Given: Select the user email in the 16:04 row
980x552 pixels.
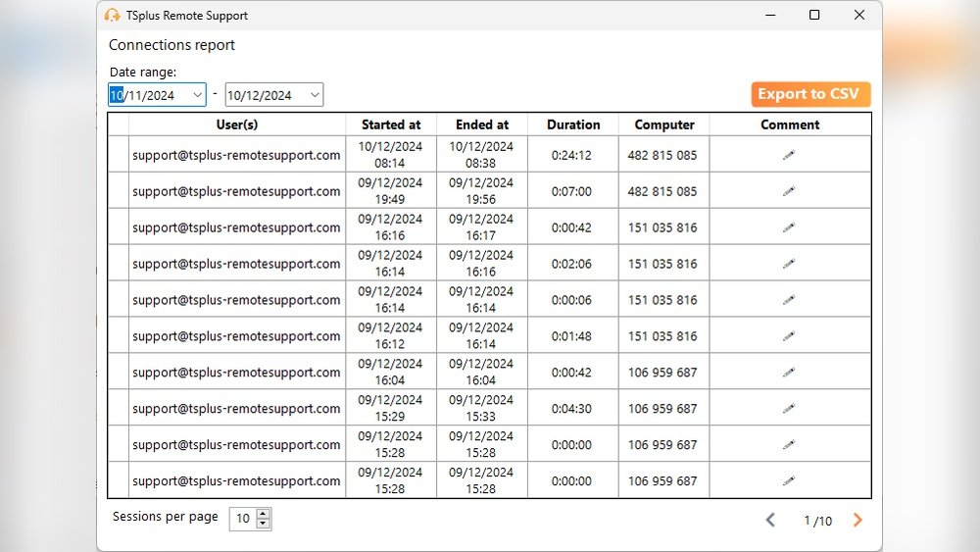Looking at the screenshot, I should [x=236, y=372].
